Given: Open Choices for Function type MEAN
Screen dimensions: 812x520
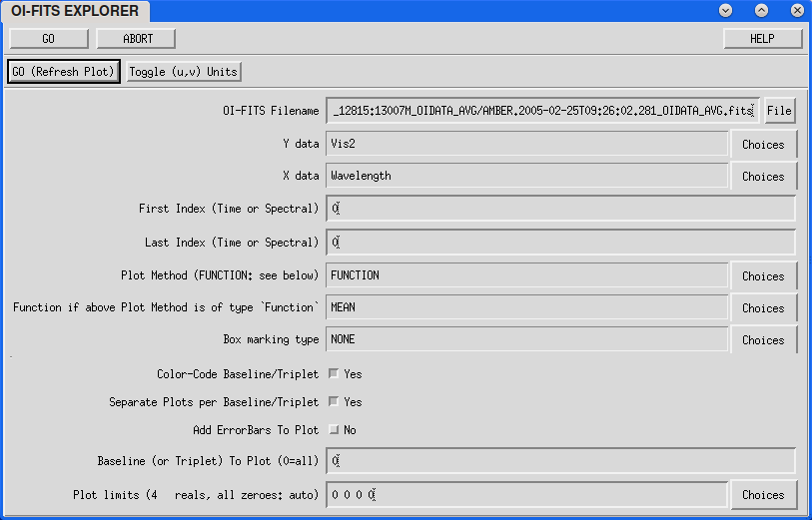Looking at the screenshot, I should click(x=763, y=308).
